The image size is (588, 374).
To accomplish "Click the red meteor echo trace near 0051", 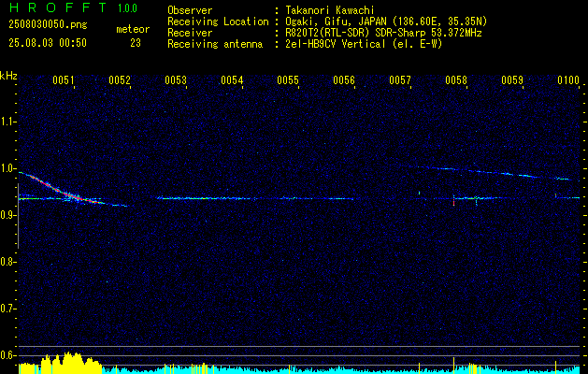I will click(67, 194).
